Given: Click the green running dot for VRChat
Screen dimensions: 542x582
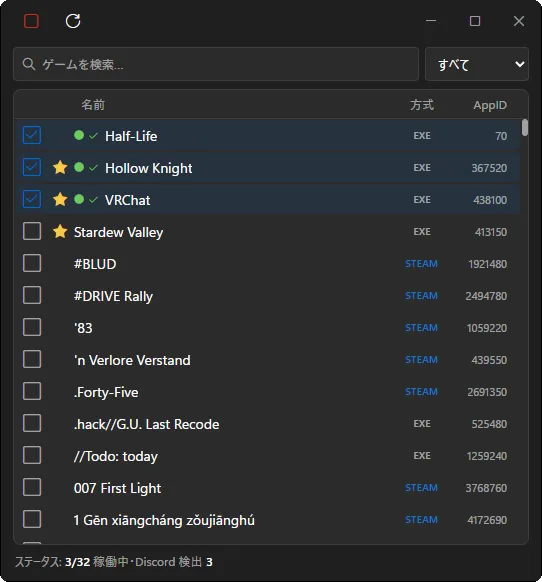Looking at the screenshot, I should pos(79,199).
